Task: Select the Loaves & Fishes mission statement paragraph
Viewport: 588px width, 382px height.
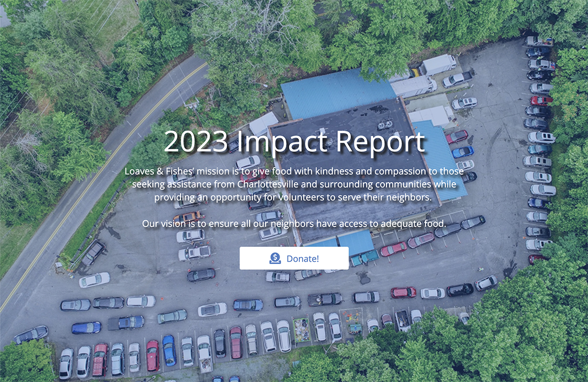Action: [x=295, y=184]
